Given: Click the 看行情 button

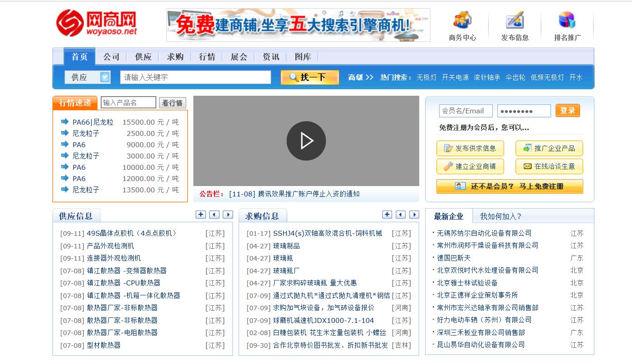Looking at the screenshot, I should (172, 103).
